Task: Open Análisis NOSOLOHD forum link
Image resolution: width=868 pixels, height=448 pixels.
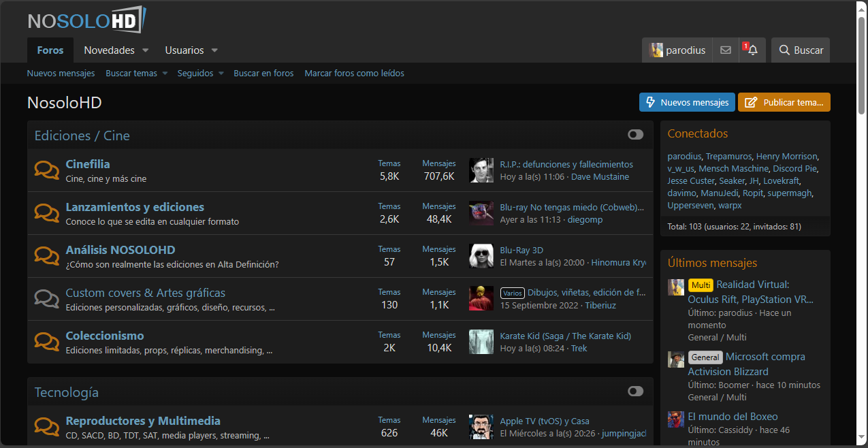Action: [x=120, y=250]
